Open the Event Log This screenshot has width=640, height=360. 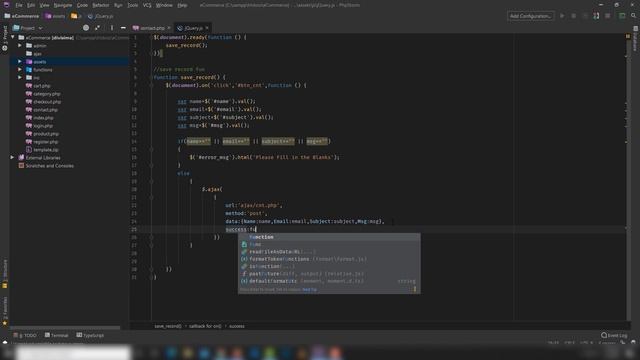click(614, 335)
